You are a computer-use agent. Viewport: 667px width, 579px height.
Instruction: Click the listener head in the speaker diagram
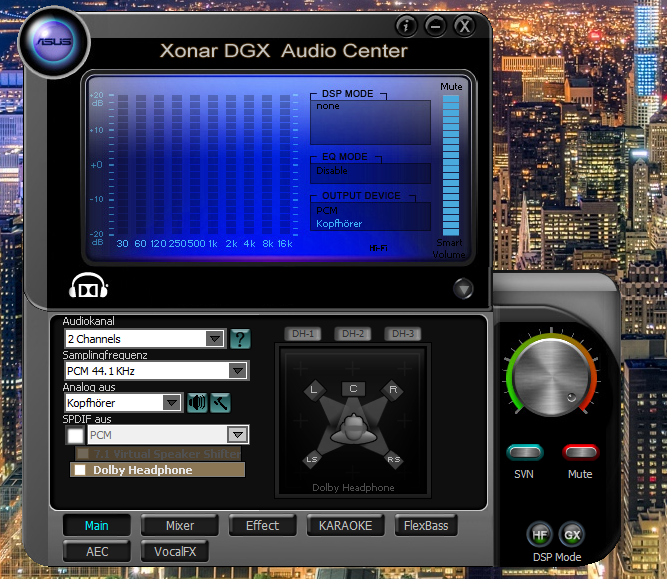(353, 430)
